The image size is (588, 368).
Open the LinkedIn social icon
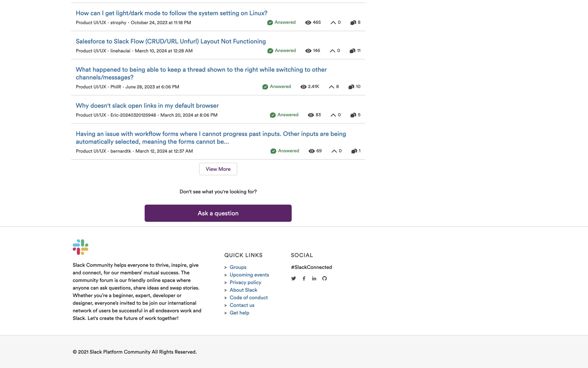(314, 278)
